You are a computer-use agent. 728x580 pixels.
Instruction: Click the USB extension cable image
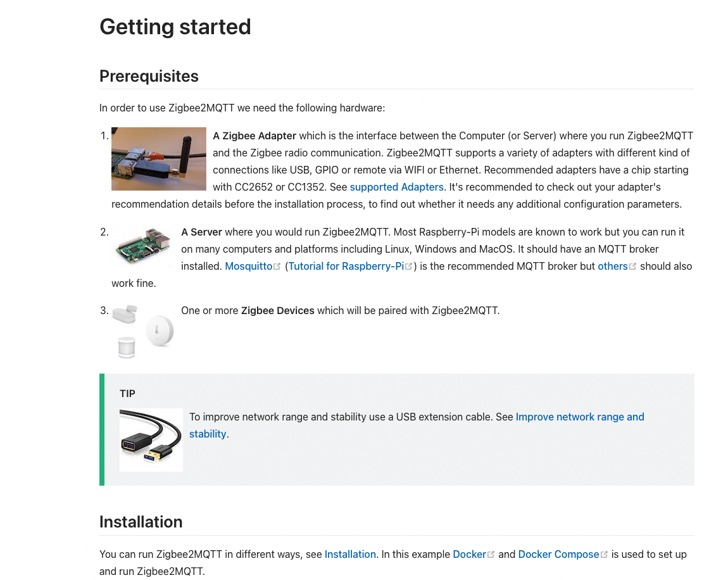(x=151, y=439)
